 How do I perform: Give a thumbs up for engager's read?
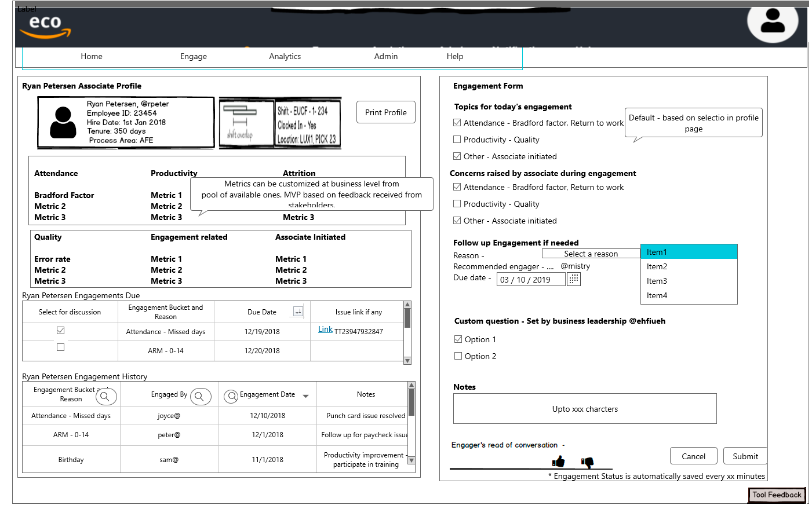pos(558,460)
